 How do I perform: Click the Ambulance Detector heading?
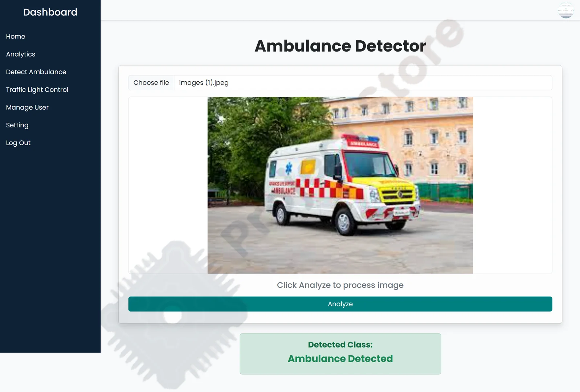tap(340, 46)
